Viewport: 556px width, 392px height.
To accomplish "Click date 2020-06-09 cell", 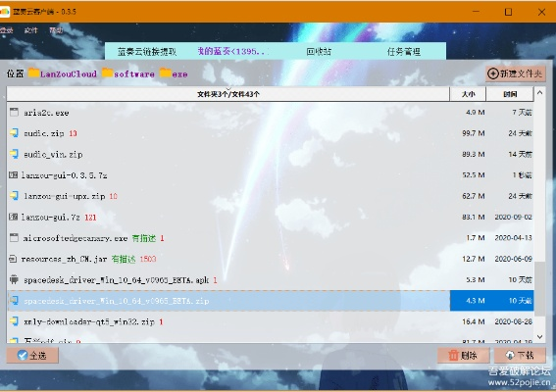I will click(x=514, y=259).
